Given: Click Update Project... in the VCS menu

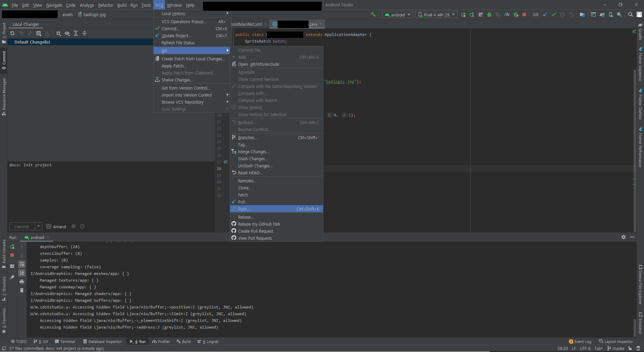Looking at the screenshot, I should click(192, 36).
